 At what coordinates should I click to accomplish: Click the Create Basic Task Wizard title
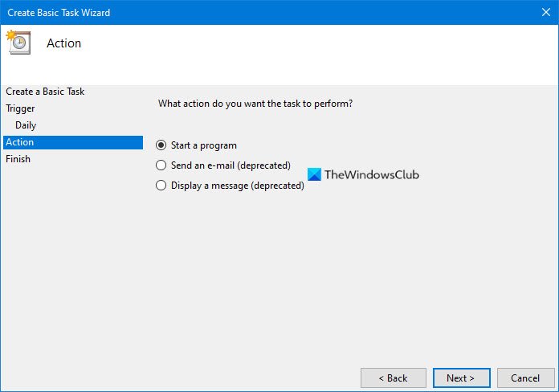pos(59,13)
